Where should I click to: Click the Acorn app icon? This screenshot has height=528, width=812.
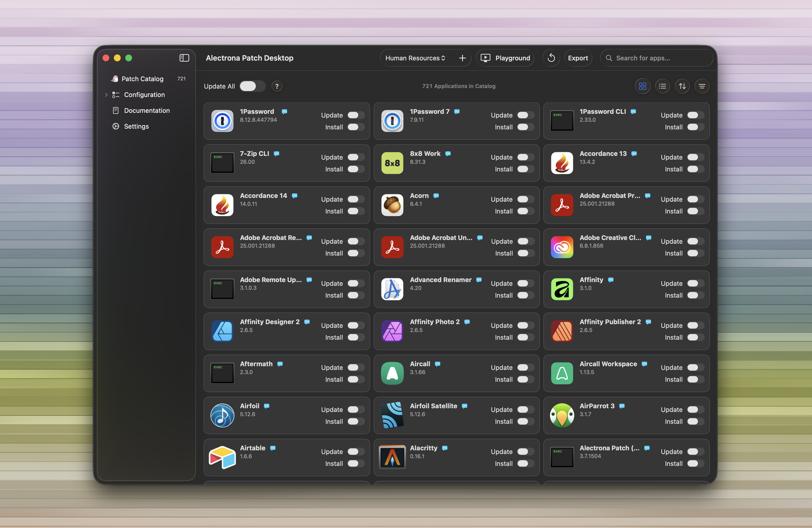pos(392,205)
